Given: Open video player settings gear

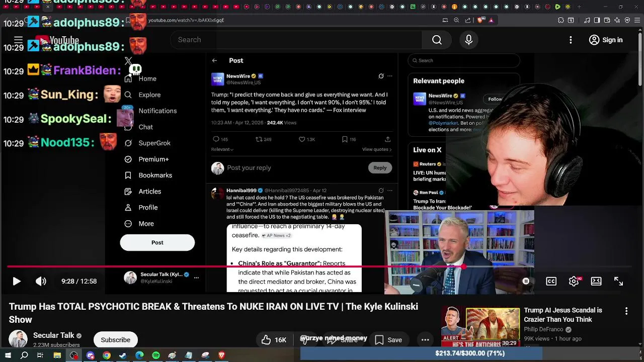Looking at the screenshot, I should (574, 281).
